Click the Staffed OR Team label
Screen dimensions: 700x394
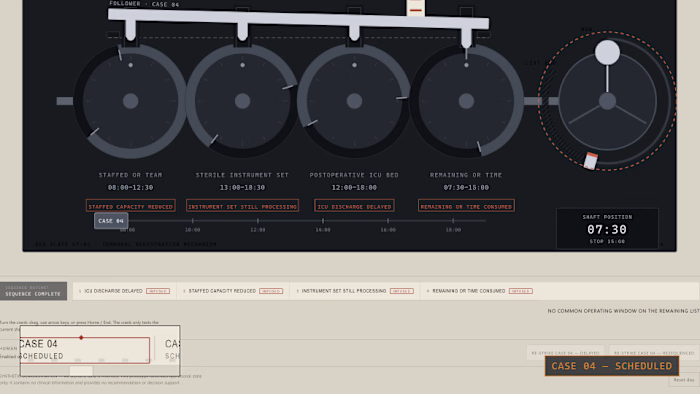tap(130, 175)
